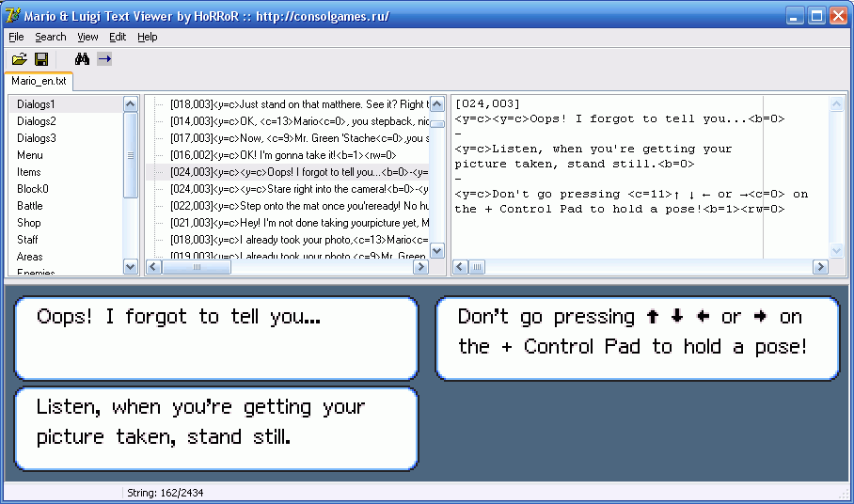Click scroll-down arrow of section list

130,267
